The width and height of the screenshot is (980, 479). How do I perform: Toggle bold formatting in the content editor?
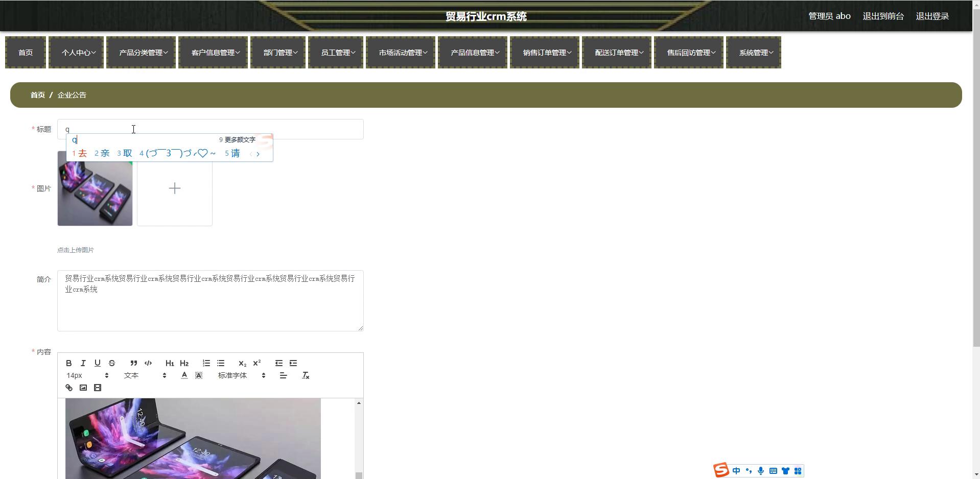69,363
